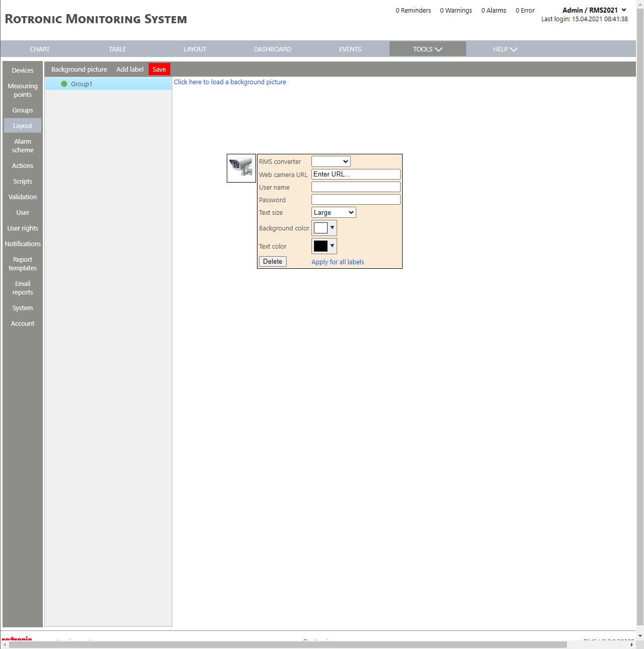The width and height of the screenshot is (644, 649).
Task: Click the Rotronic Monitoring System title
Action: [x=96, y=19]
